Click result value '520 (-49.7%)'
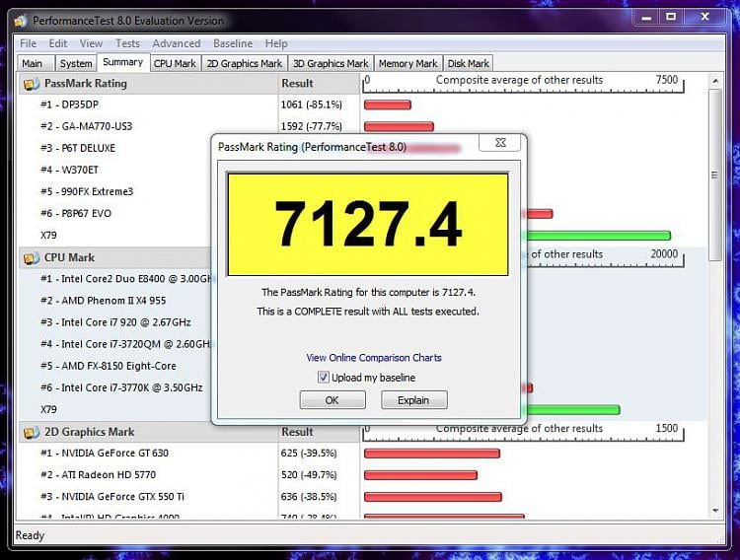 point(309,474)
